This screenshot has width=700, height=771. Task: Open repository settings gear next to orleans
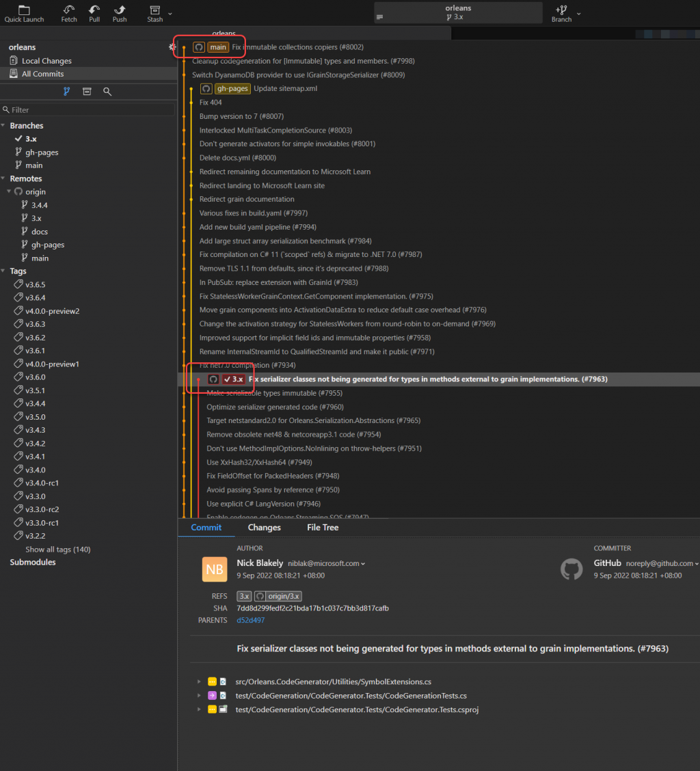172,47
